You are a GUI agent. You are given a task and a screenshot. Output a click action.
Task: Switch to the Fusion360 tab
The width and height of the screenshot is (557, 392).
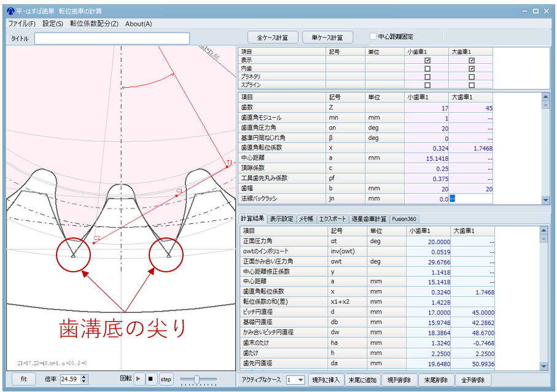click(x=404, y=219)
